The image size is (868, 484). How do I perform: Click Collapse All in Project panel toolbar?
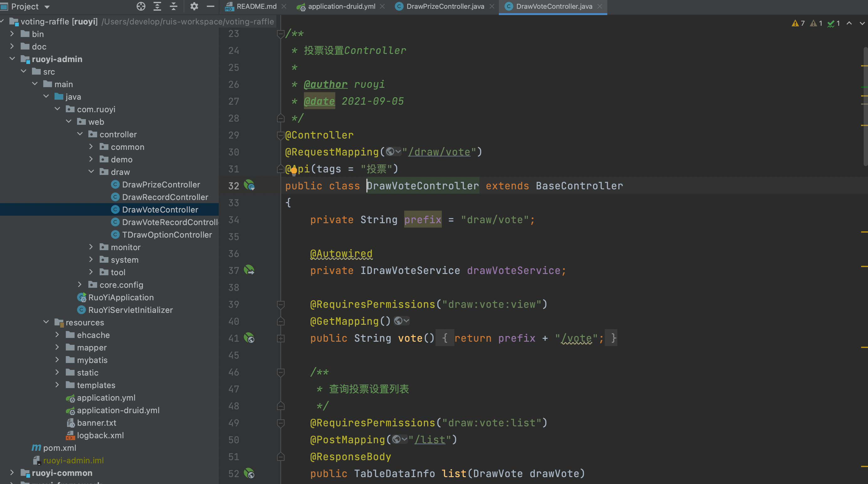(174, 6)
